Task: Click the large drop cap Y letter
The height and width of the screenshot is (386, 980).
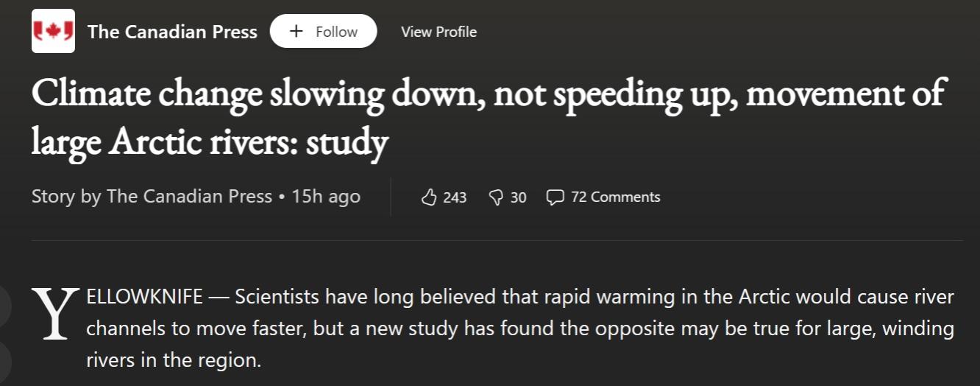Action: click(54, 315)
